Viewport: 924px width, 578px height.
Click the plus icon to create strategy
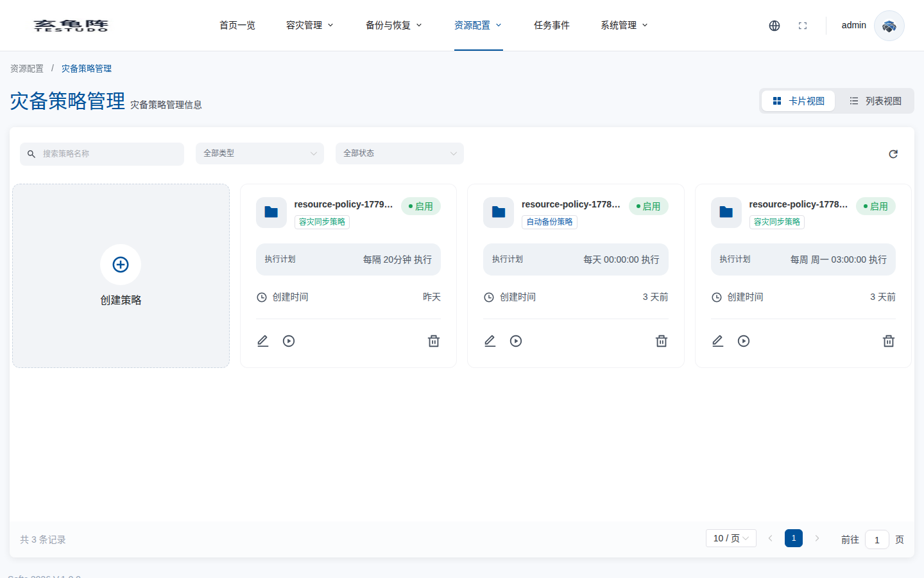[121, 265]
